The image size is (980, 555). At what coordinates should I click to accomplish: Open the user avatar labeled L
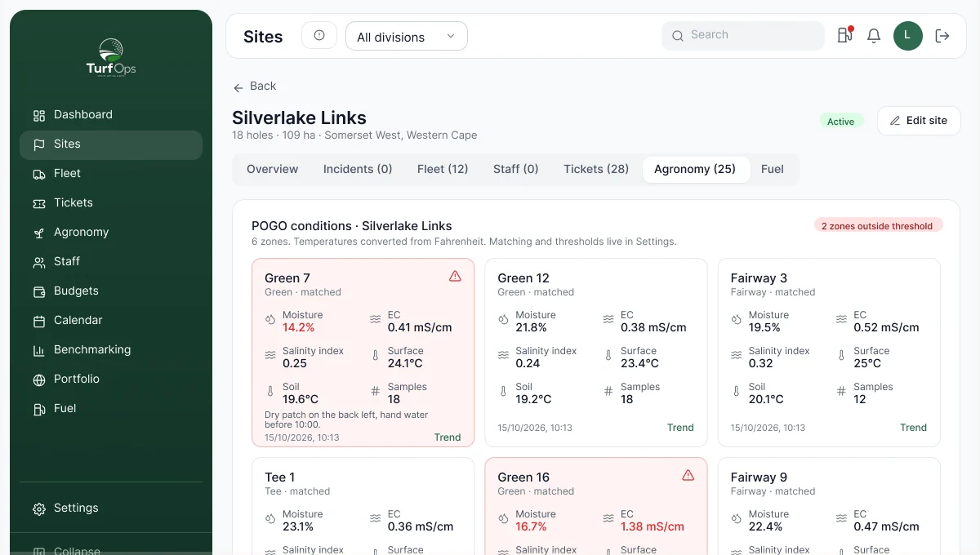tap(908, 36)
